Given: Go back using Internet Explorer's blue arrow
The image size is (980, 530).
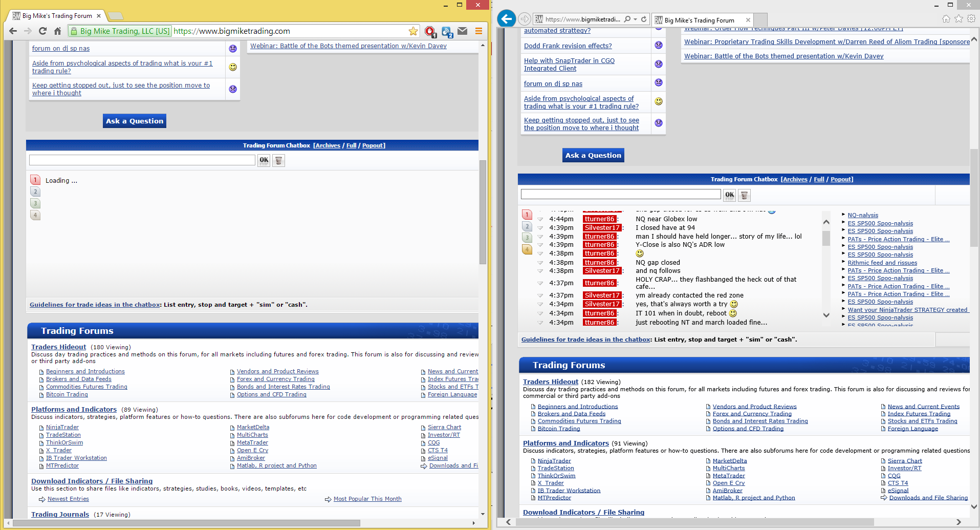Looking at the screenshot, I should 507,19.
